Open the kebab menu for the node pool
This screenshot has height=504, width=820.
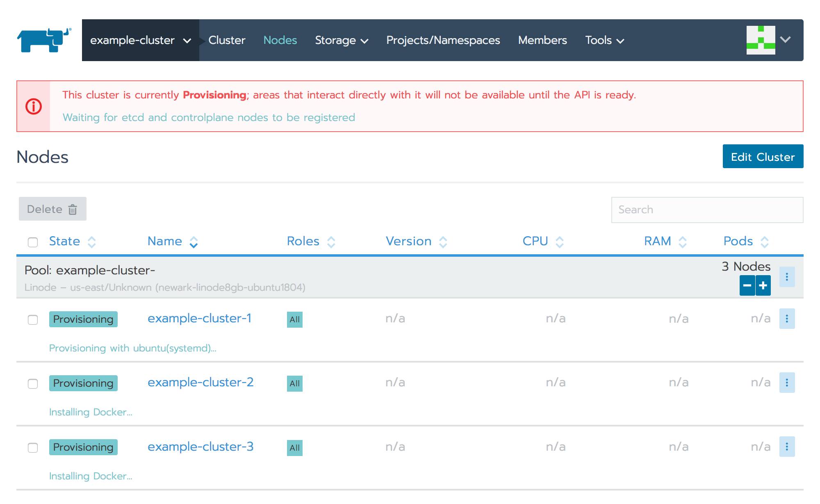pos(787,277)
